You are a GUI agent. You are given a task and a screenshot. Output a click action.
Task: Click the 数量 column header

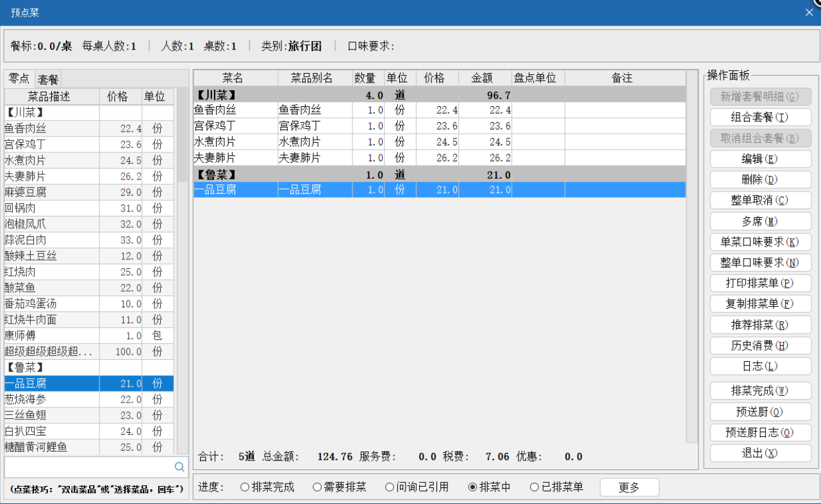point(368,78)
